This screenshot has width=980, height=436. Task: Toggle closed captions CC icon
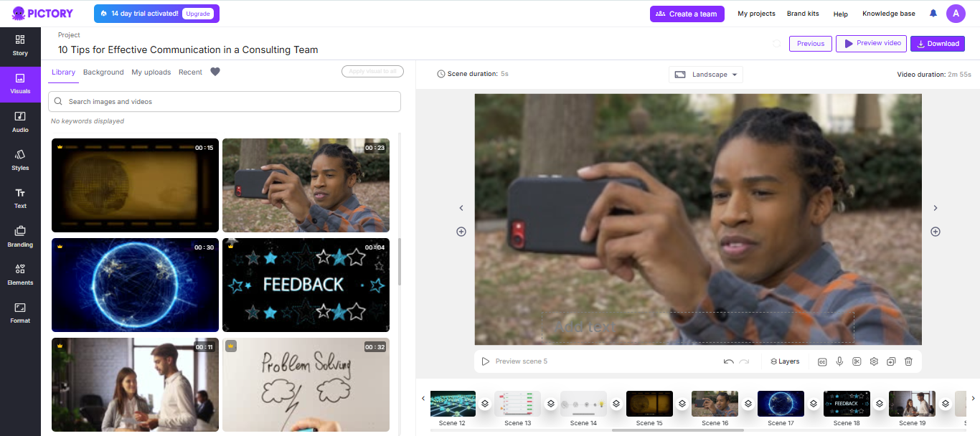tap(822, 361)
